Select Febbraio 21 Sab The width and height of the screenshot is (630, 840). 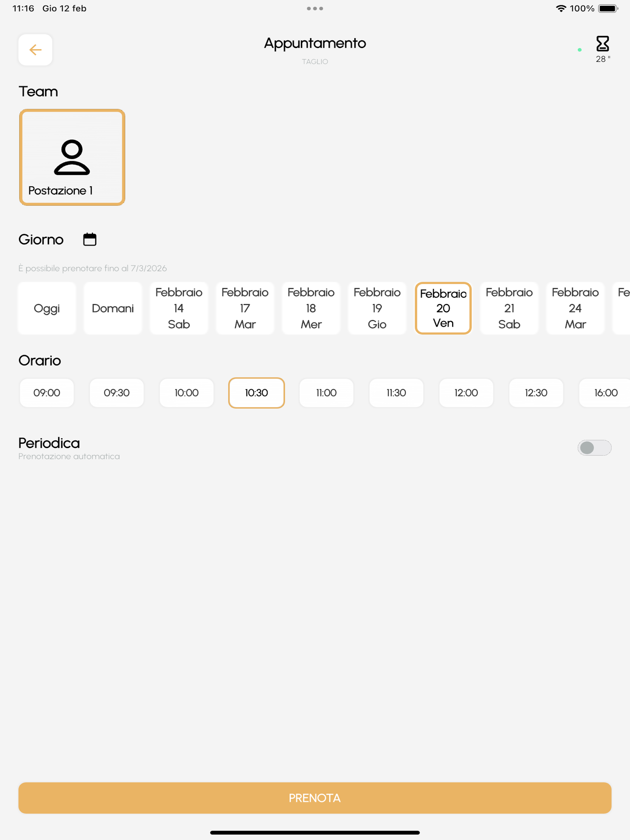pyautogui.click(x=509, y=308)
